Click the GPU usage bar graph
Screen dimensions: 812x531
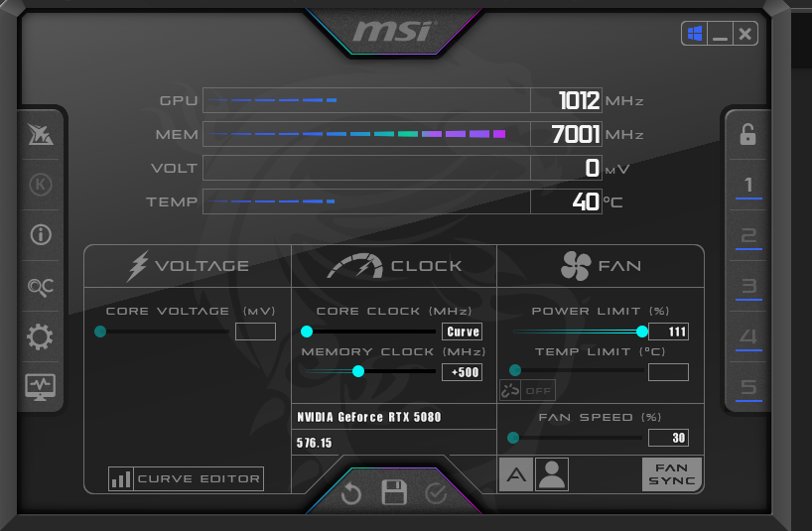tap(366, 100)
